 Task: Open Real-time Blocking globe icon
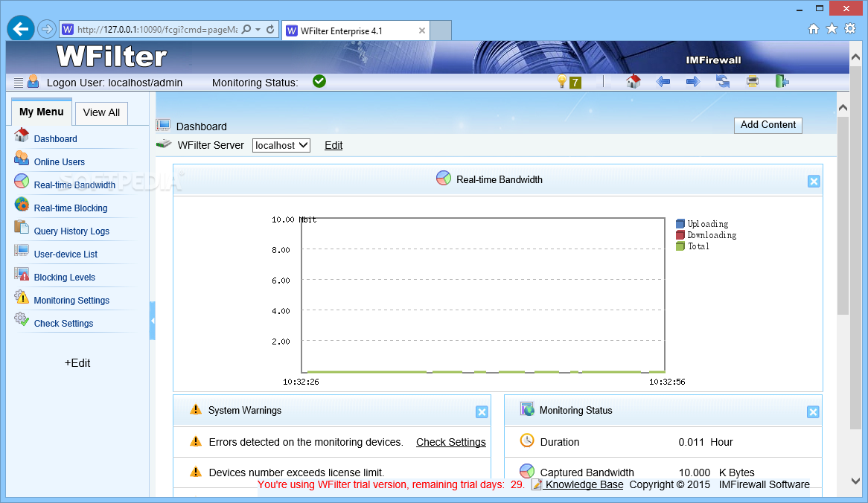(22, 204)
